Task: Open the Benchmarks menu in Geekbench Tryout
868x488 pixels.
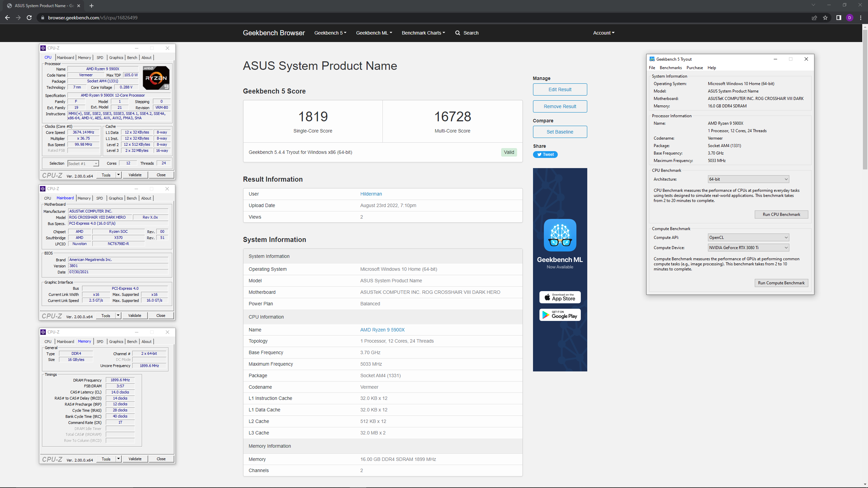Action: point(671,68)
